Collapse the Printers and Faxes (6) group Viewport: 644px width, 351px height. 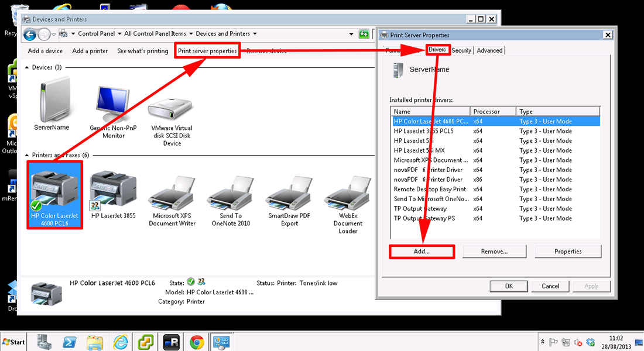point(27,155)
